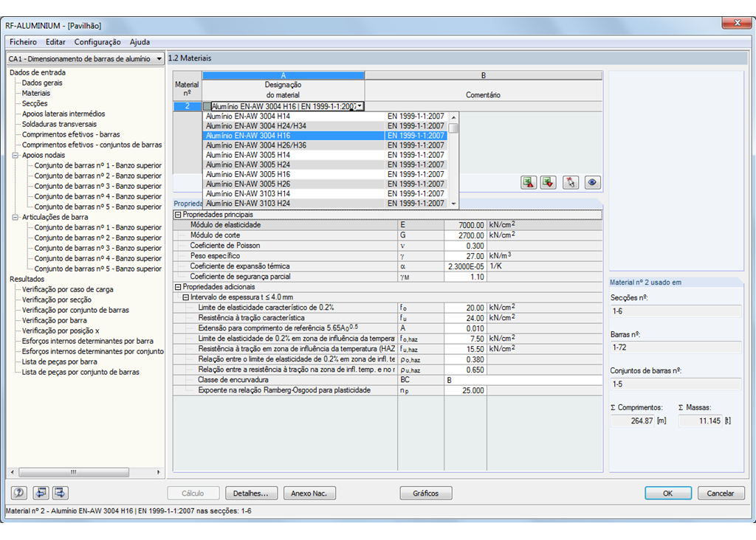The height and width of the screenshot is (540, 756).
Task: Open Verificação por posição x results
Action: (61, 331)
